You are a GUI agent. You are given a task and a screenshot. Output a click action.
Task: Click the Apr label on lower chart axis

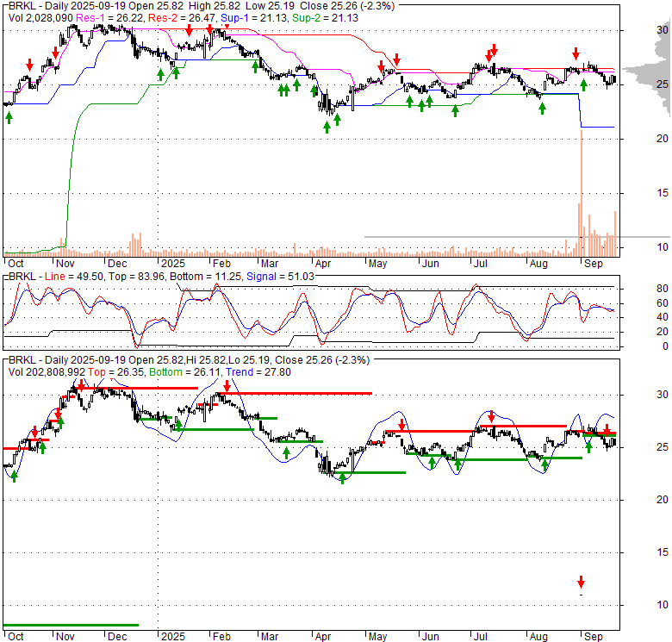[323, 637]
